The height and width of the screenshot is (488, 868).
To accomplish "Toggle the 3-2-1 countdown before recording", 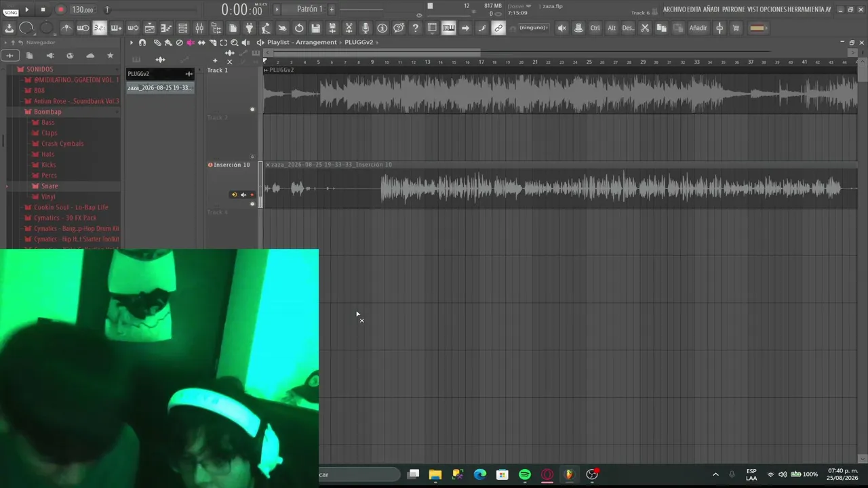I will 100,28.
